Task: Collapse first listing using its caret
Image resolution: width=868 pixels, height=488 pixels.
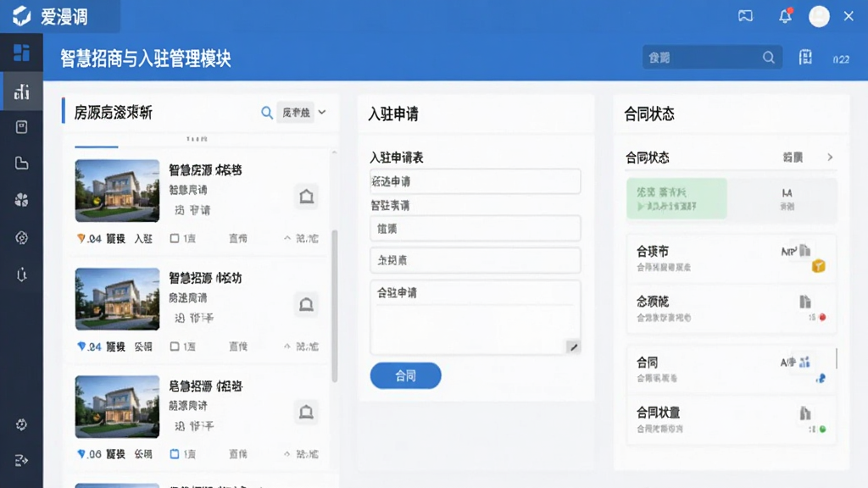Action: pyautogui.click(x=287, y=238)
